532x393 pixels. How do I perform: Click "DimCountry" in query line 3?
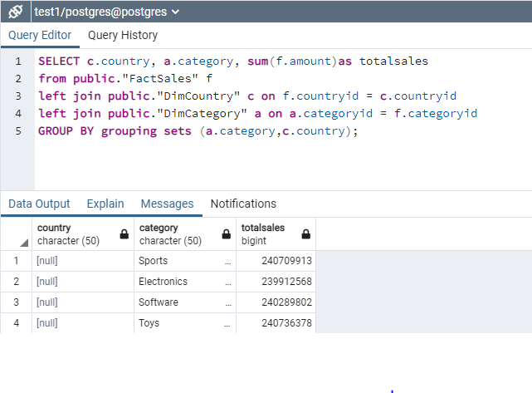pyautogui.click(x=198, y=96)
